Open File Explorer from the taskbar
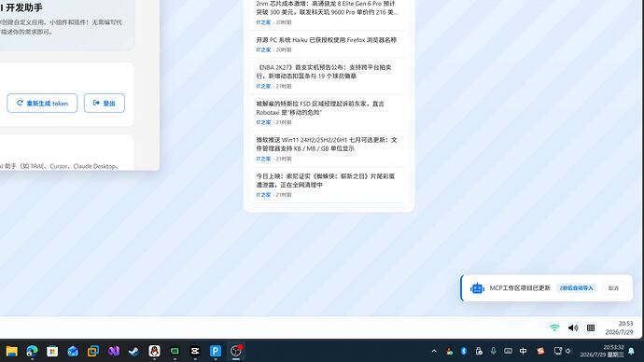This screenshot has height=362, width=644. pos(11,352)
